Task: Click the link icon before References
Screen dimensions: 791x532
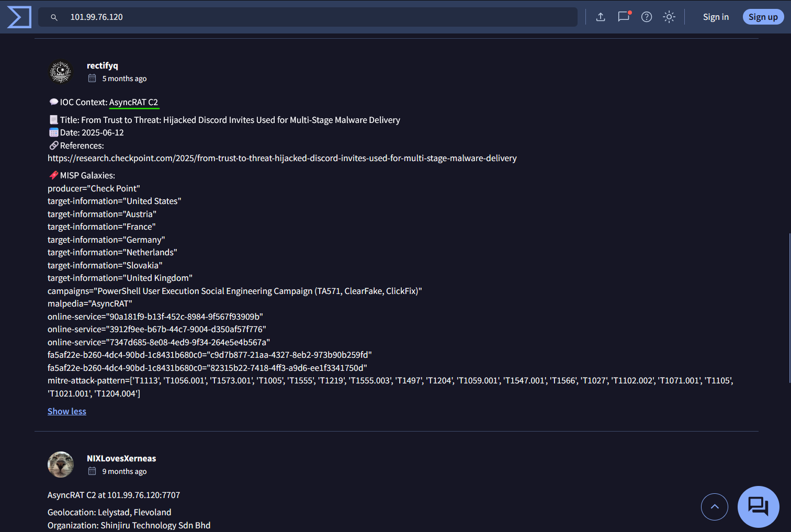Action: (53, 145)
